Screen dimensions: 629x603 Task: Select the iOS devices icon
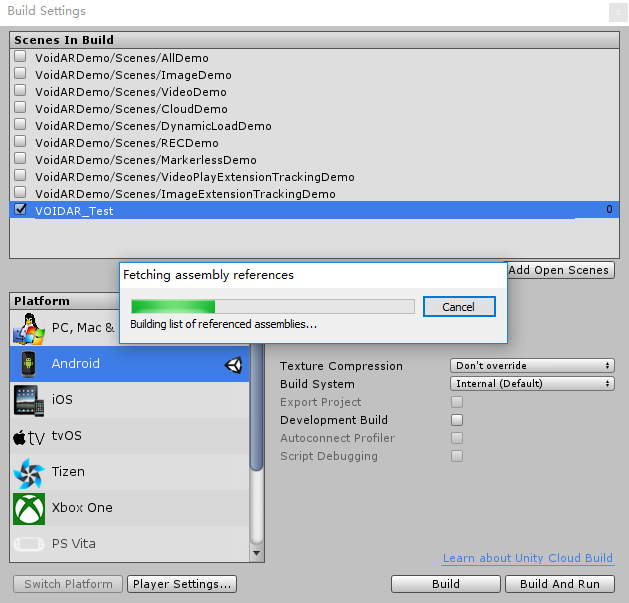[x=28, y=400]
